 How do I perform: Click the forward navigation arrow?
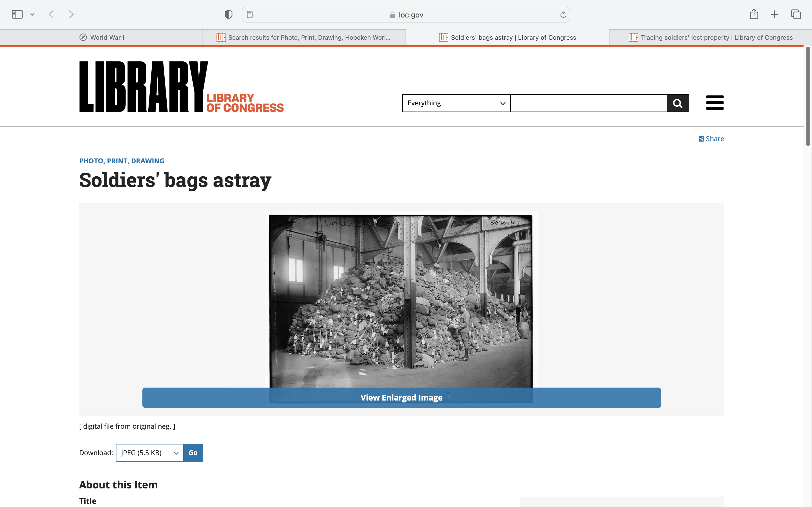[x=71, y=14]
